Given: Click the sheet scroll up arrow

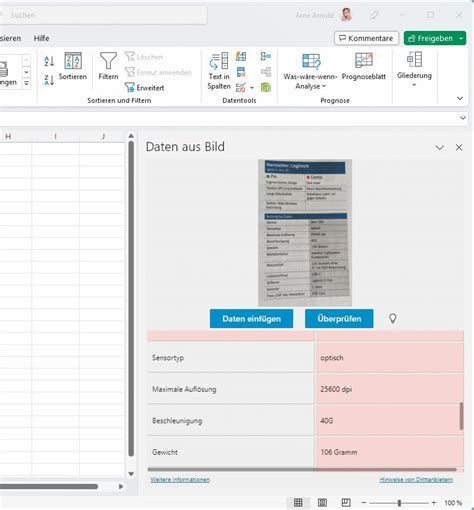Looking at the screenshot, I should (131, 136).
